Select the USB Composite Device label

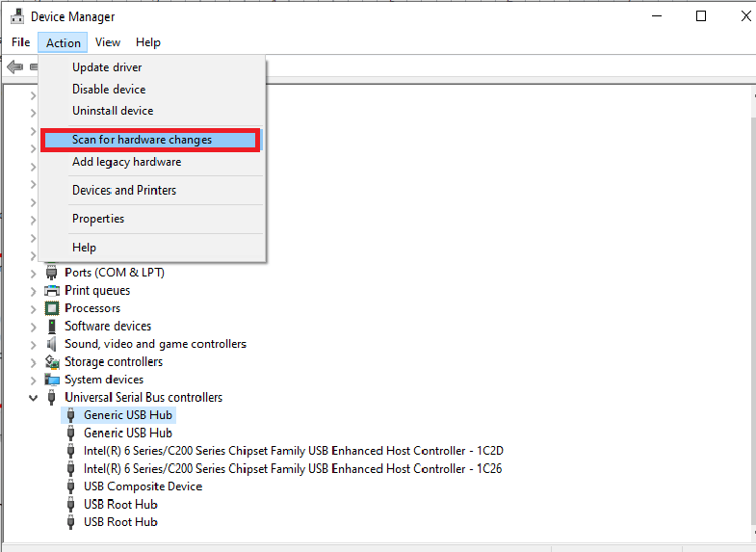coord(143,486)
